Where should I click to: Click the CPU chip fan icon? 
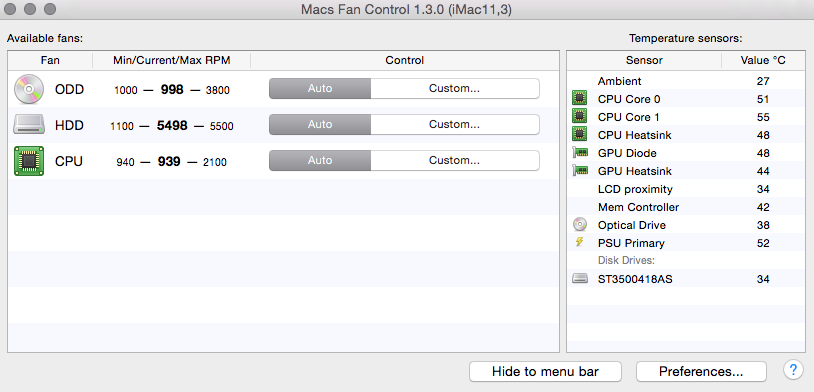coord(29,161)
